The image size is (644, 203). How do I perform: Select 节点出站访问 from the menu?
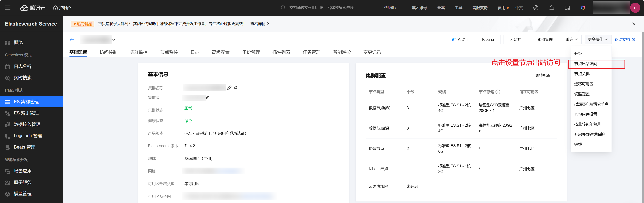point(585,64)
